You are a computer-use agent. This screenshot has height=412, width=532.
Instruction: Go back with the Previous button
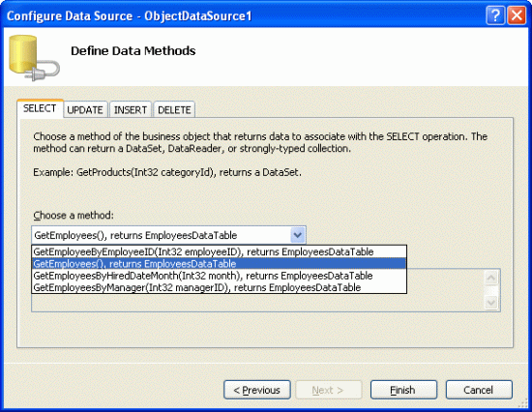coord(257,390)
